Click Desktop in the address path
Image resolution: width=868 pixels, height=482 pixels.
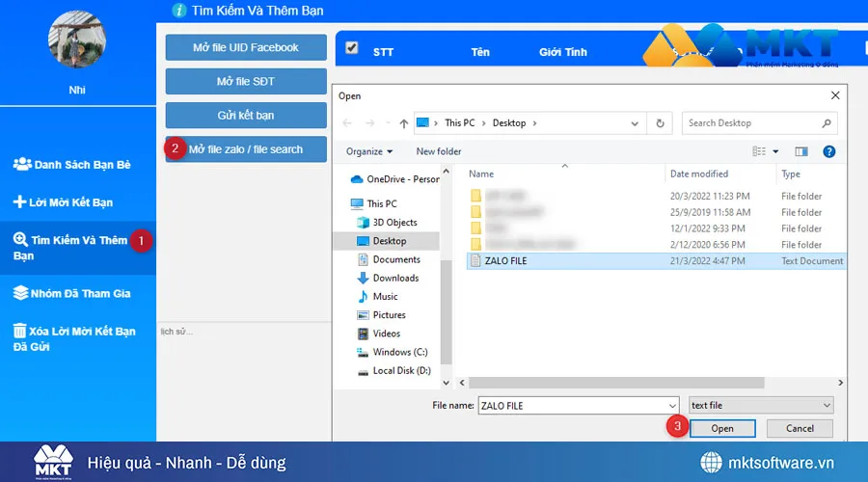(x=509, y=122)
